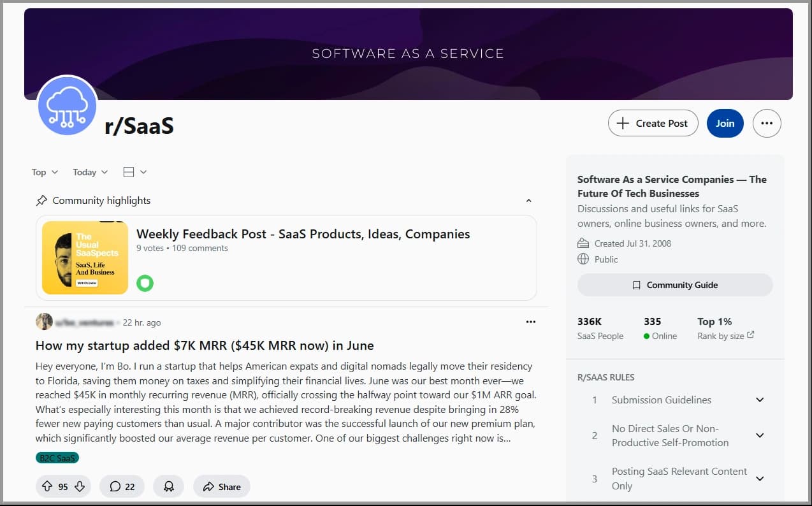Click the green moderator shield icon
The image size is (812, 506).
pos(145,283)
